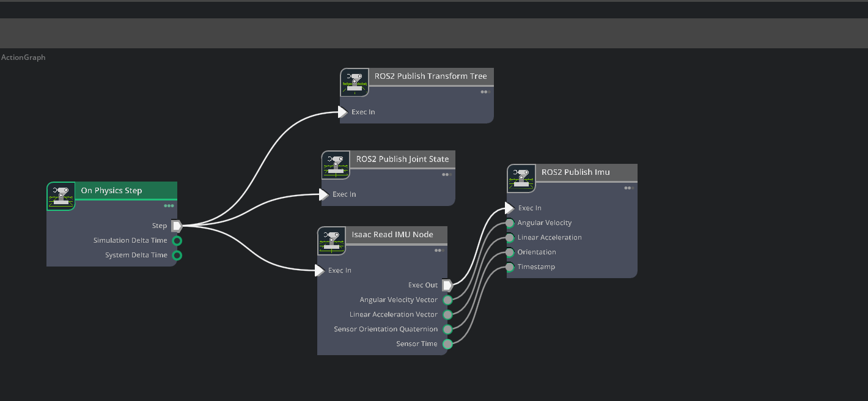Click Angular Velocity input port on Publish Imu

(510, 223)
